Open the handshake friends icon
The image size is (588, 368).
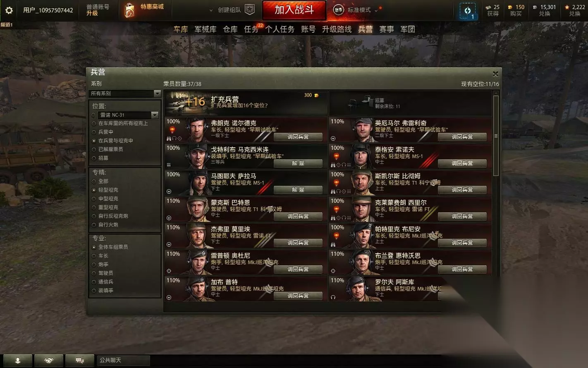coord(49,361)
